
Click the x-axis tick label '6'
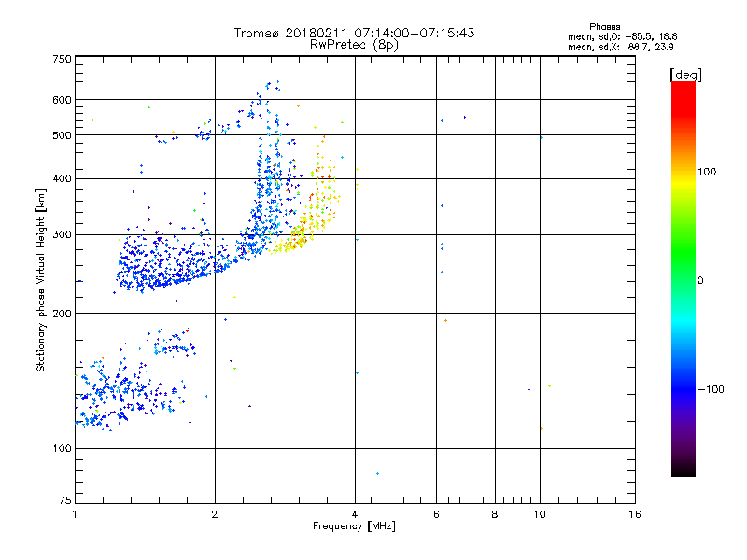(x=436, y=514)
